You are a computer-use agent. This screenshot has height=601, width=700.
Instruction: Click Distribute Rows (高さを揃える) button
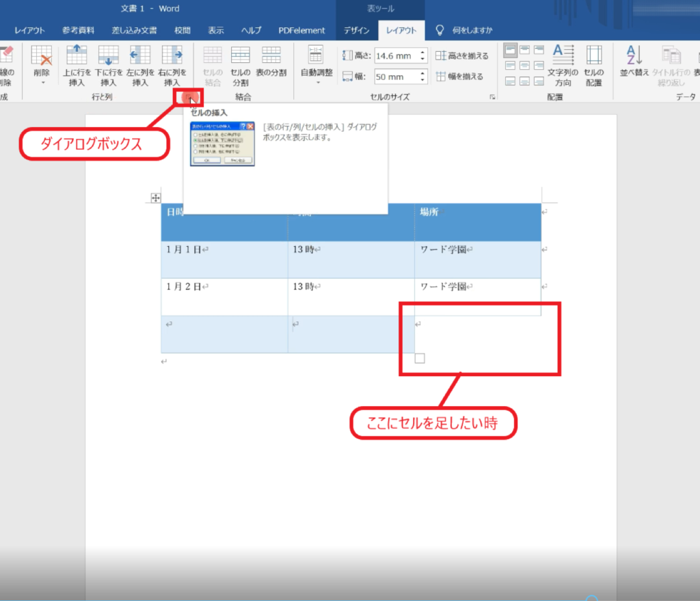click(462, 56)
